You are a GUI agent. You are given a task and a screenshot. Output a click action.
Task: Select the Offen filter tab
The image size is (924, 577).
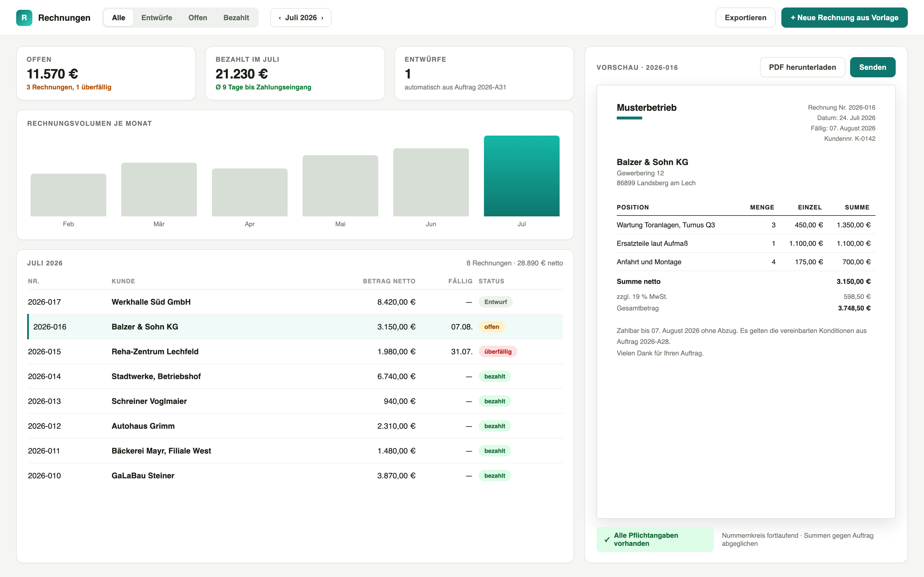tap(198, 18)
